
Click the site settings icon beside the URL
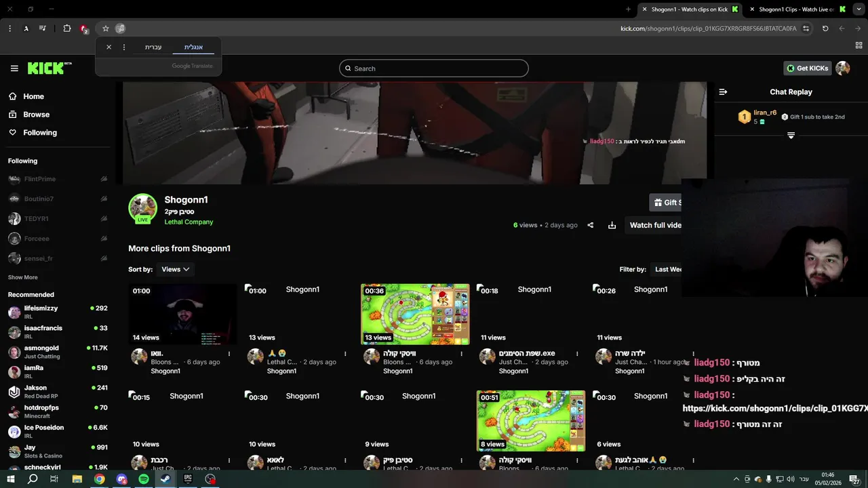[806, 28]
